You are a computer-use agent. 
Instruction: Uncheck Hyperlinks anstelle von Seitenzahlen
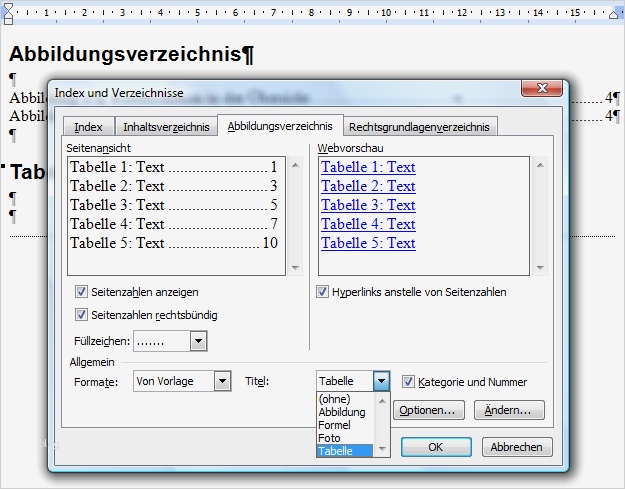click(322, 292)
